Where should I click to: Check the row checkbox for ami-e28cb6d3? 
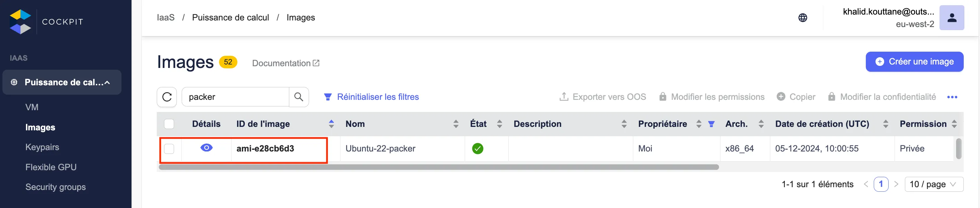(x=169, y=149)
